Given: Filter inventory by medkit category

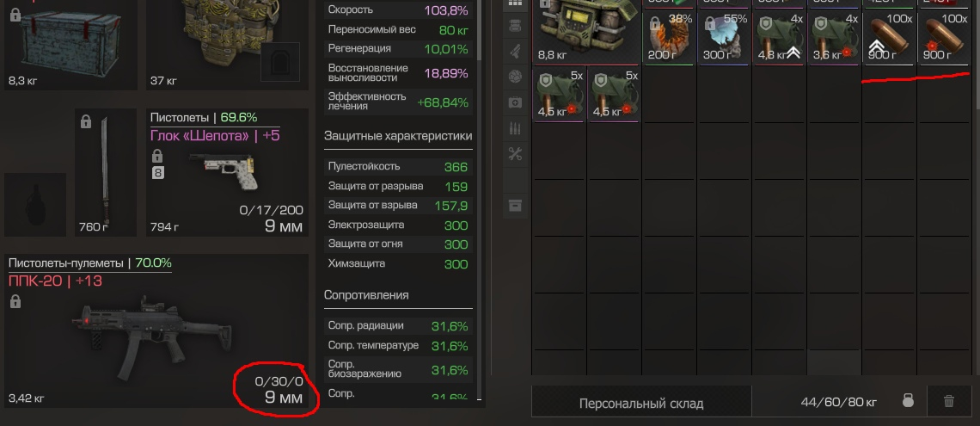Looking at the screenshot, I should tap(515, 102).
